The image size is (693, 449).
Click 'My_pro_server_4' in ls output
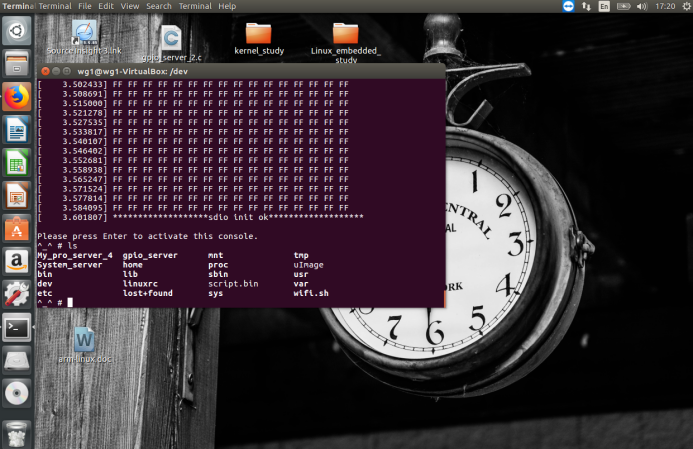click(75, 255)
